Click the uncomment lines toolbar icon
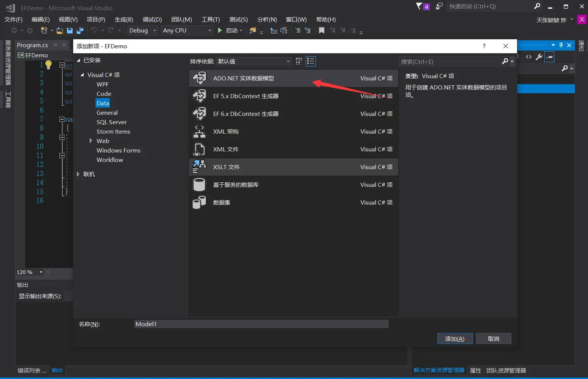Viewport: 588px width, 379px height. tap(308, 31)
